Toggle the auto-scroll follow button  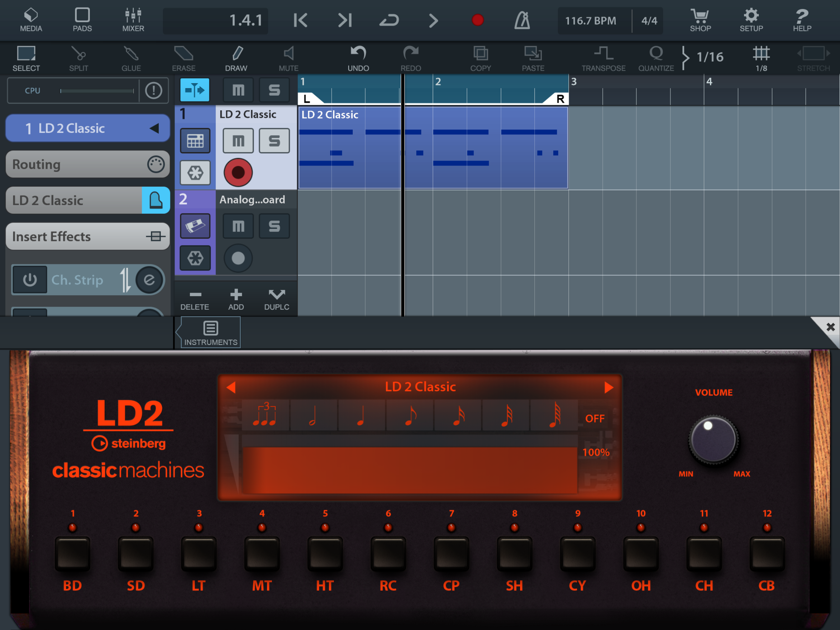pos(195,90)
